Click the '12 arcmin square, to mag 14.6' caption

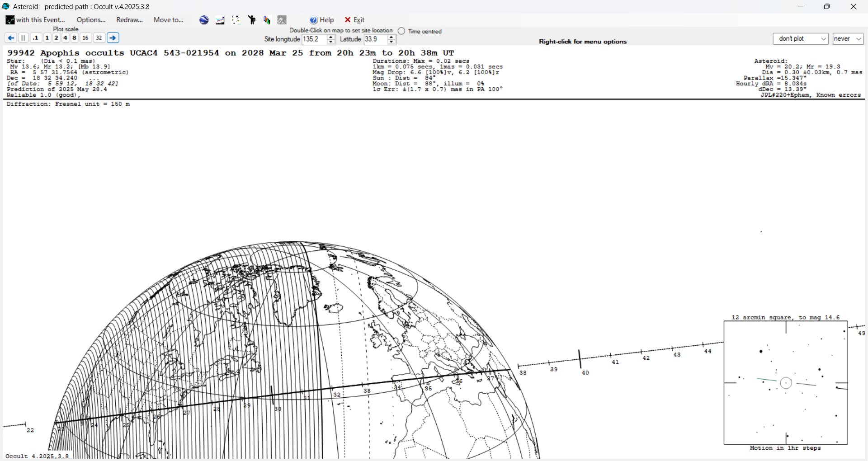(x=786, y=317)
